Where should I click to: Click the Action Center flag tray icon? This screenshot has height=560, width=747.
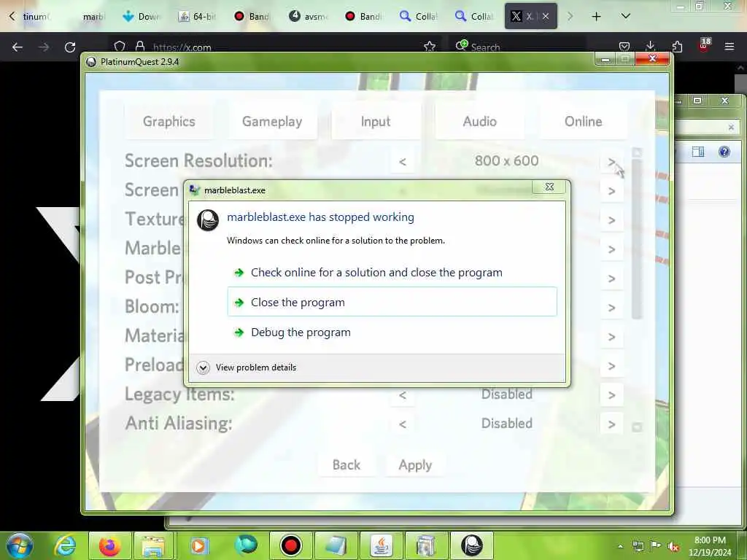tap(656, 546)
